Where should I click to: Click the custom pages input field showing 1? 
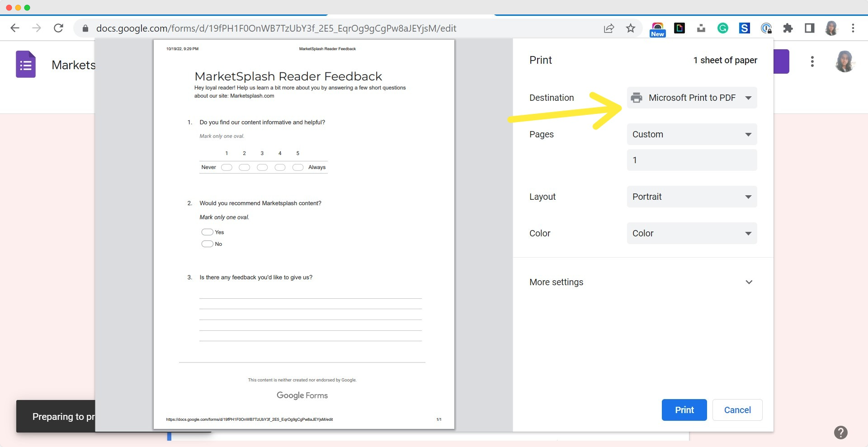(692, 160)
